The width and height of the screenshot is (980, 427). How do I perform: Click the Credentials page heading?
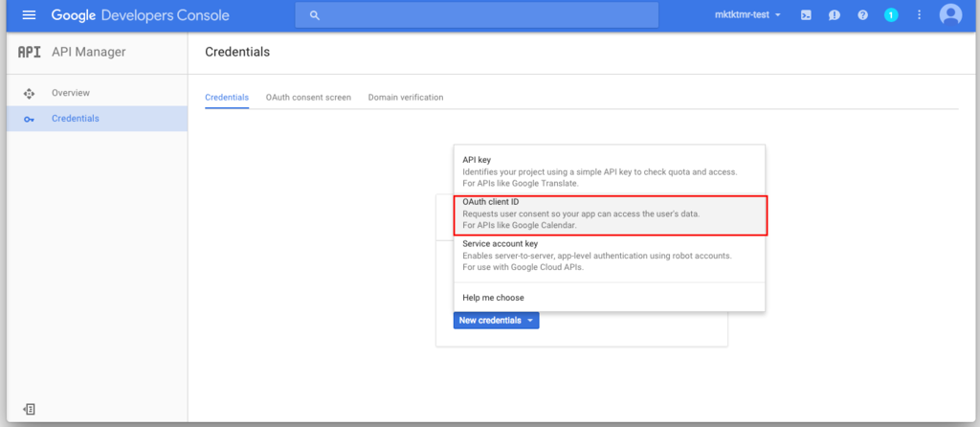point(237,52)
